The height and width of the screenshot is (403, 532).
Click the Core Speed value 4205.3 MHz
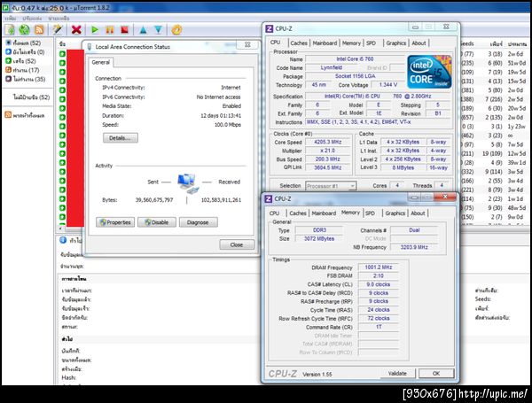point(328,142)
